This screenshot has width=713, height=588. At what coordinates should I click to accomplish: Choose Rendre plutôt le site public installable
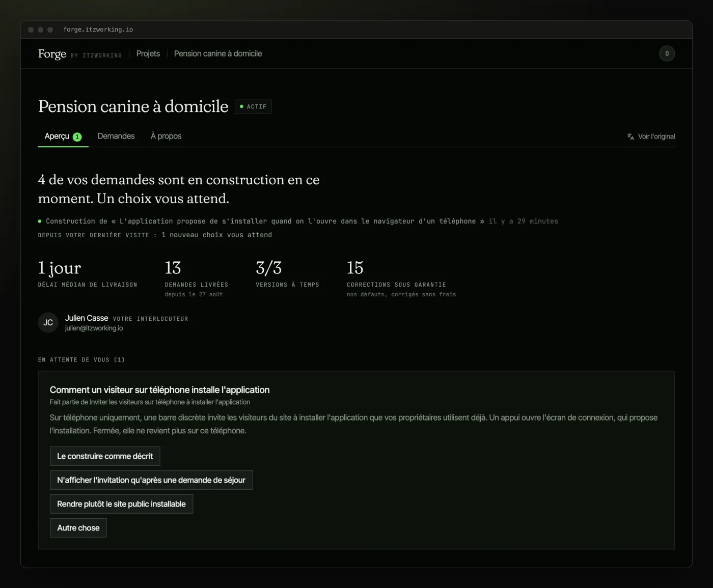(121, 504)
